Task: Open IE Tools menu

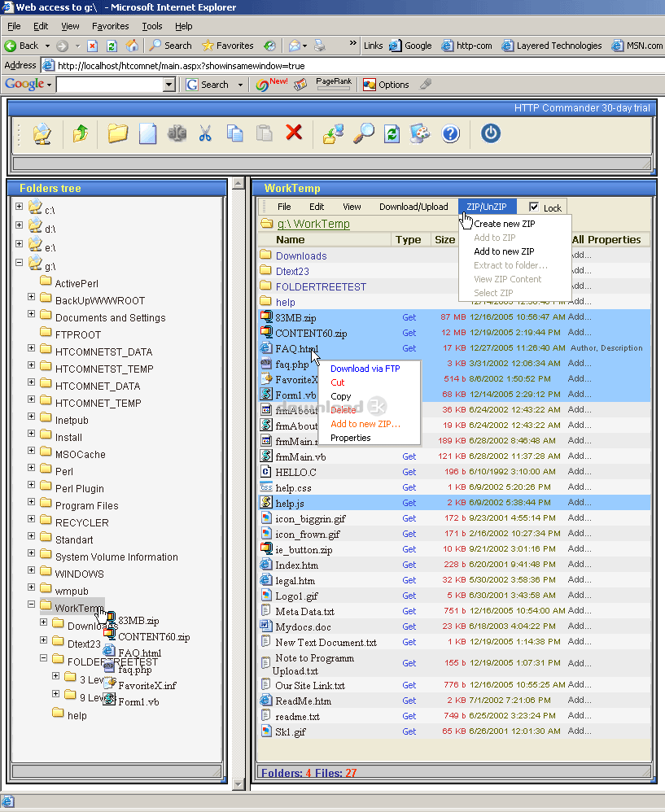Action: 151,26
